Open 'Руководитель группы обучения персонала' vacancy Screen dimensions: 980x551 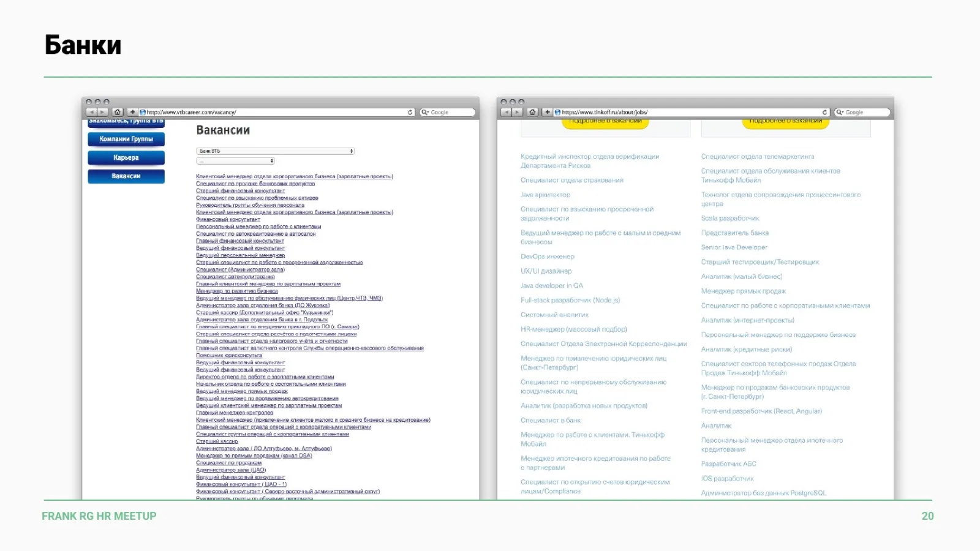tap(250, 205)
